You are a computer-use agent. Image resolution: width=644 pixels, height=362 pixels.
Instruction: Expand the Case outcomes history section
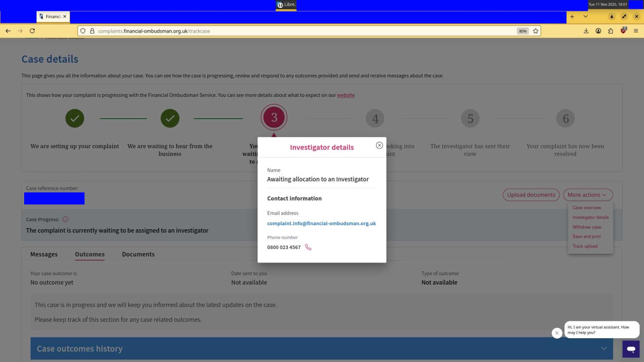[x=603, y=348]
